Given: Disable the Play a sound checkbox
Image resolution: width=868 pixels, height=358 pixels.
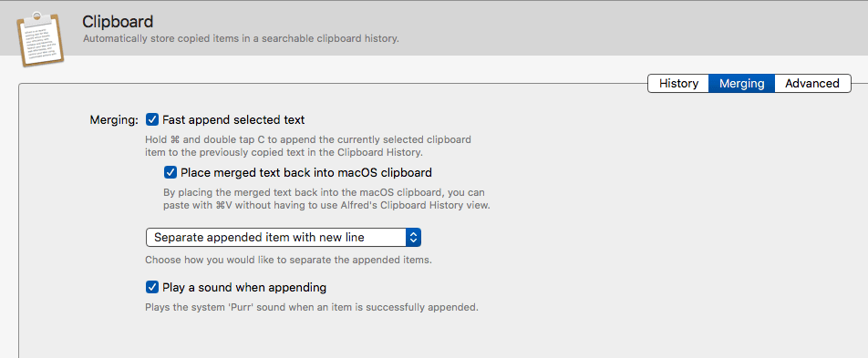Looking at the screenshot, I should 152,288.
